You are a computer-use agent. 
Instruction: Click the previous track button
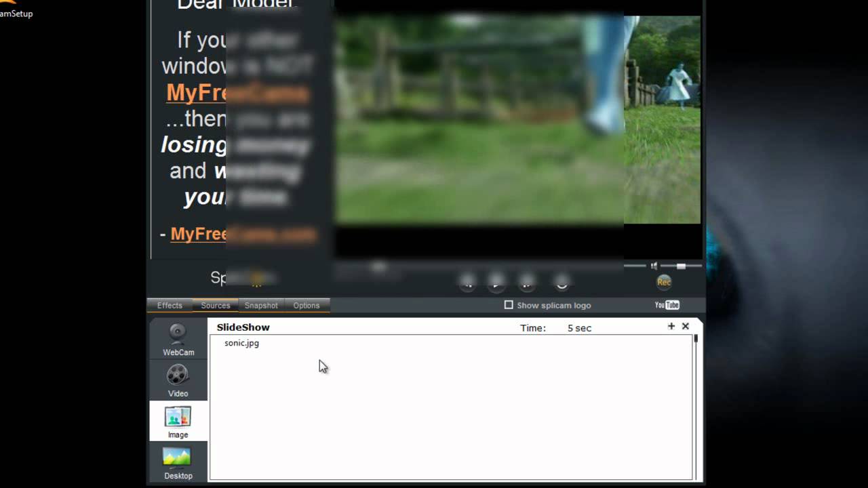(467, 282)
